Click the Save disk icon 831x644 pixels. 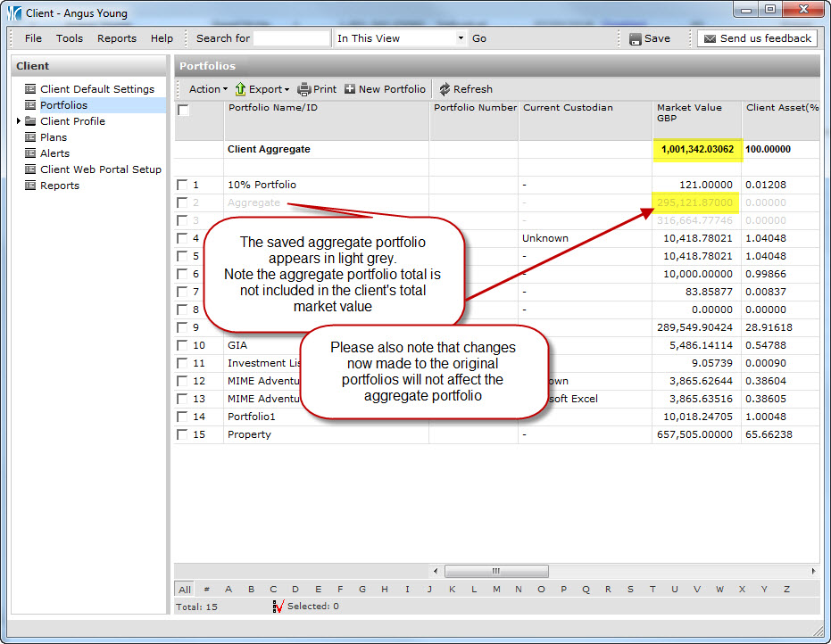[635, 39]
